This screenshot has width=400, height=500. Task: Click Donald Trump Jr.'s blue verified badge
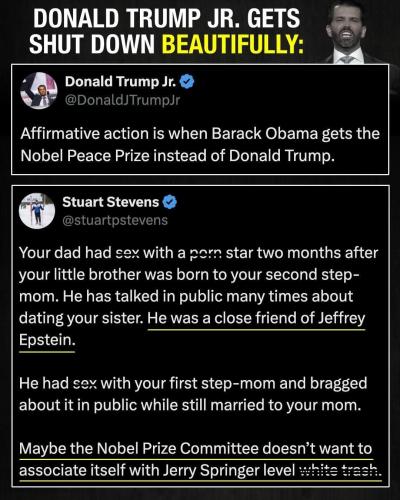click(187, 82)
